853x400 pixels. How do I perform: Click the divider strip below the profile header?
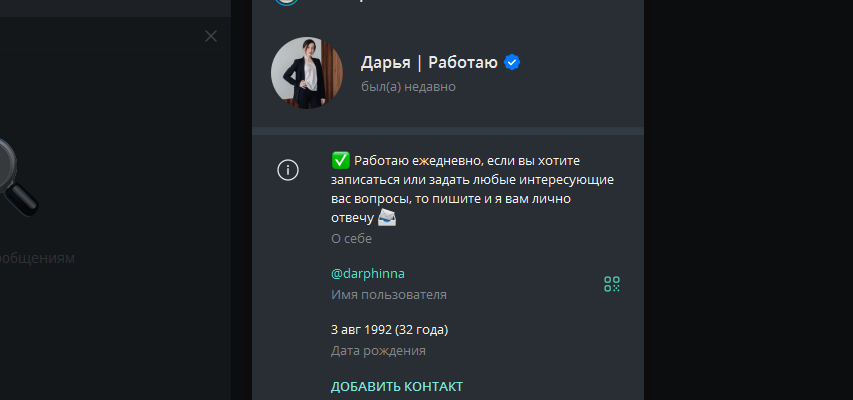(448, 131)
